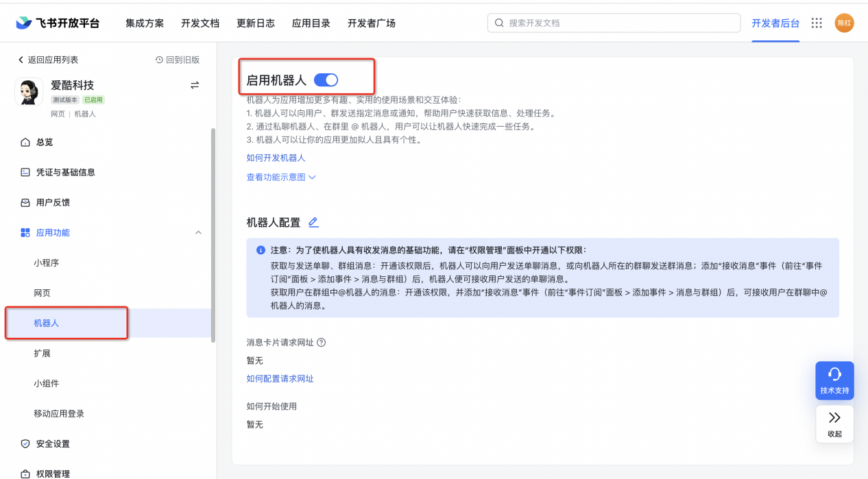The image size is (868, 479).
Task: Disable the 启用机器人 toggle
Action: (326, 79)
